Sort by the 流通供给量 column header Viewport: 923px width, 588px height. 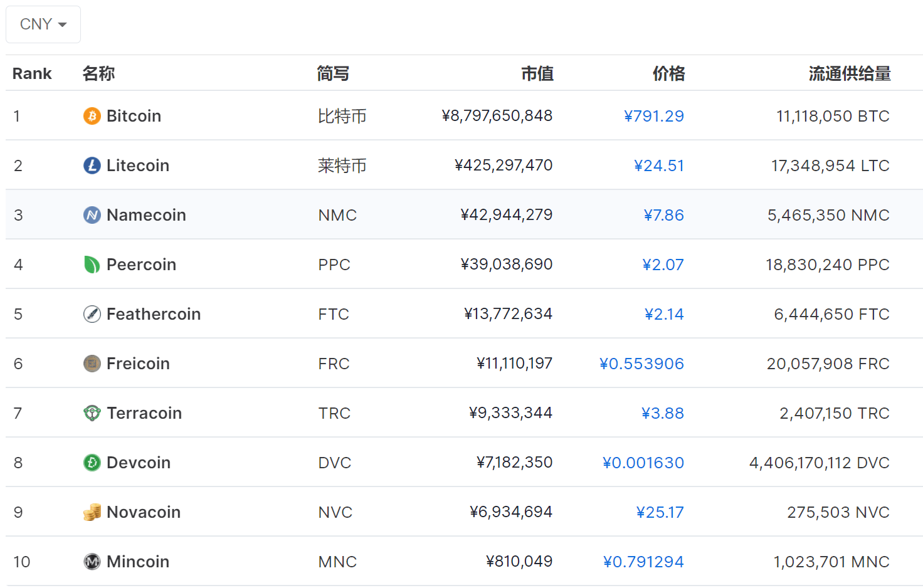[850, 73]
